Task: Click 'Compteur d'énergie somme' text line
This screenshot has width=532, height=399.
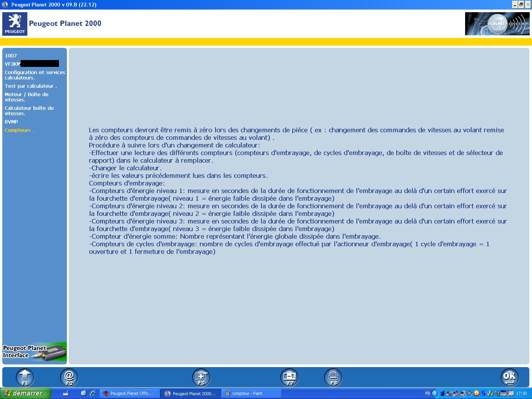Action: pos(235,236)
